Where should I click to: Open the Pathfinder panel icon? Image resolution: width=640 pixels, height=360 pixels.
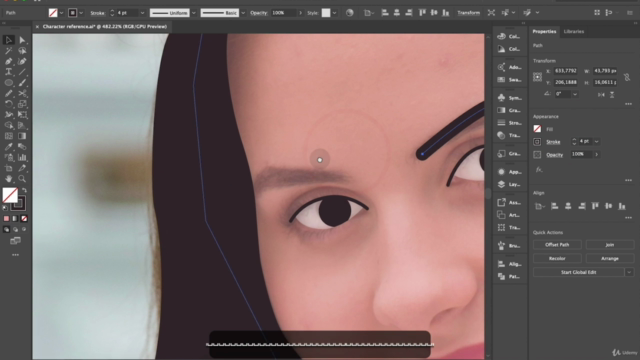click(501, 276)
